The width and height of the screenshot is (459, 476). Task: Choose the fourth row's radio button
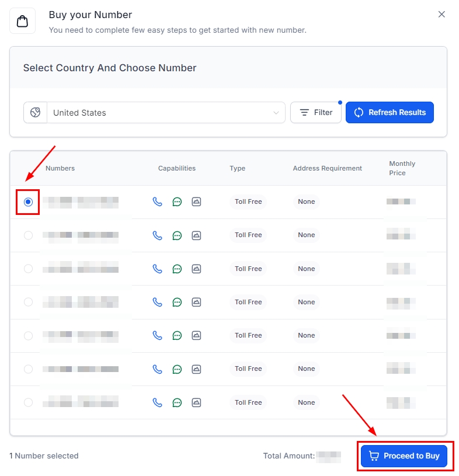pyautogui.click(x=28, y=302)
